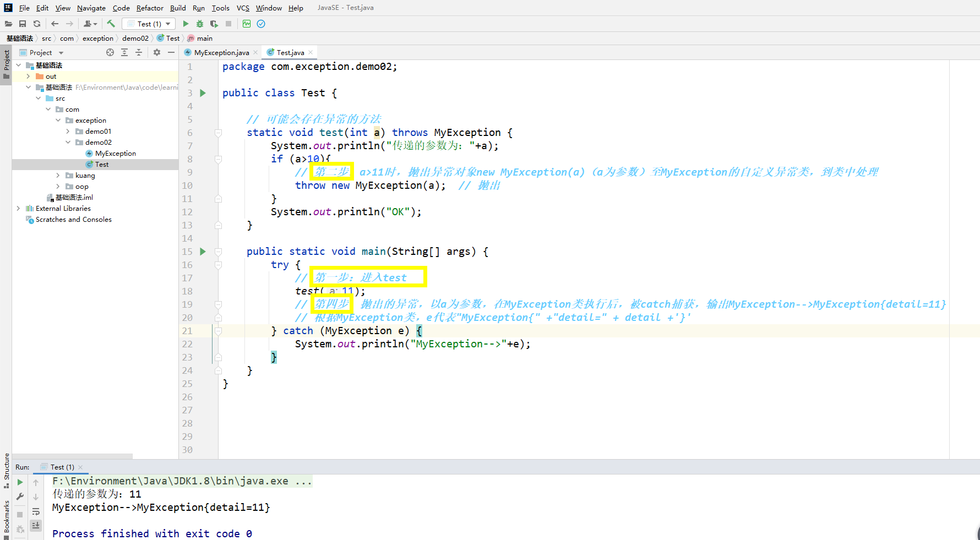Expand the oop package
Screen dimensions: 980x540
coord(58,187)
